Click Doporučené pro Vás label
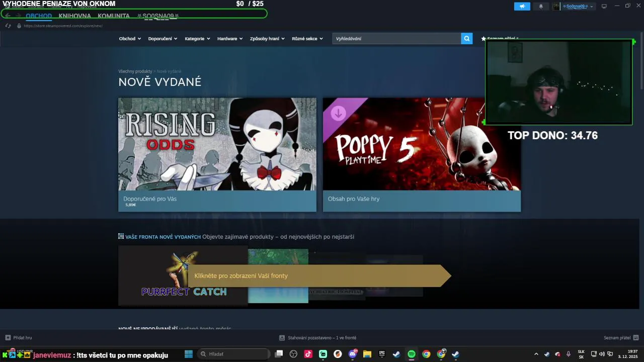Image resolution: width=644 pixels, height=362 pixels. tap(150, 199)
